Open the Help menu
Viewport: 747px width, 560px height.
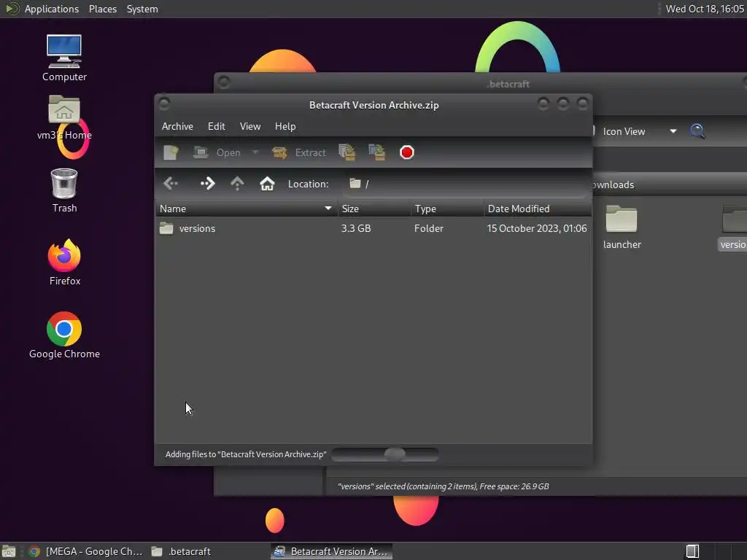pos(285,126)
